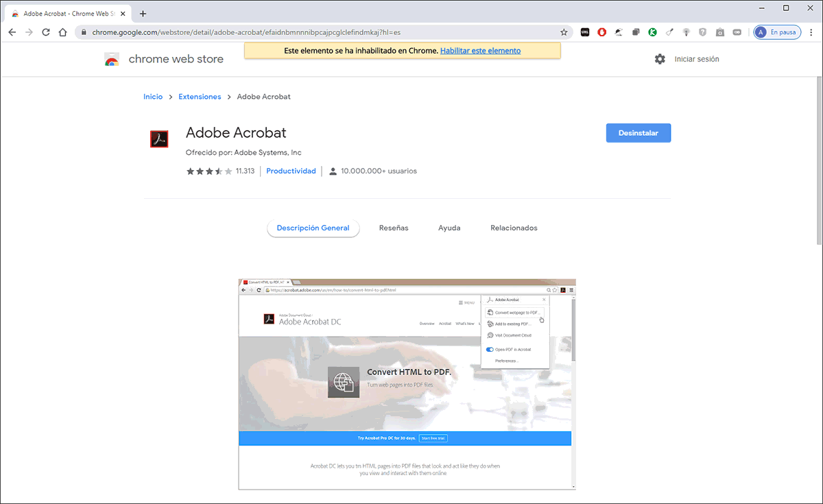The height and width of the screenshot is (504, 823).
Task: Click the brush cleaner extension icon
Action: [670, 32]
